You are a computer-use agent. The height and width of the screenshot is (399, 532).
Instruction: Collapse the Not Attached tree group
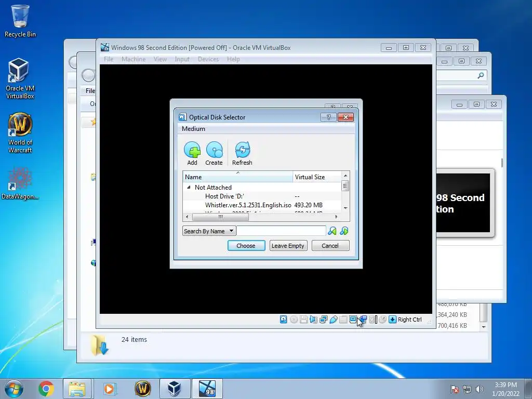pyautogui.click(x=189, y=187)
